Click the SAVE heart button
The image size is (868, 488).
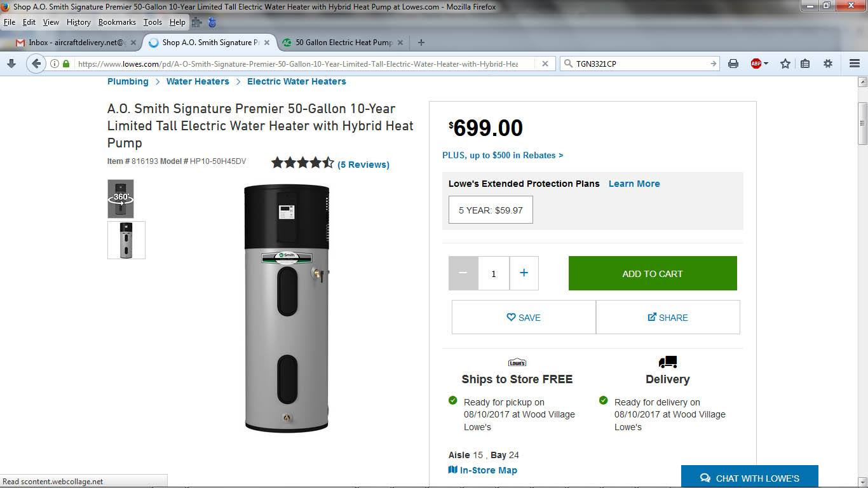(x=524, y=317)
